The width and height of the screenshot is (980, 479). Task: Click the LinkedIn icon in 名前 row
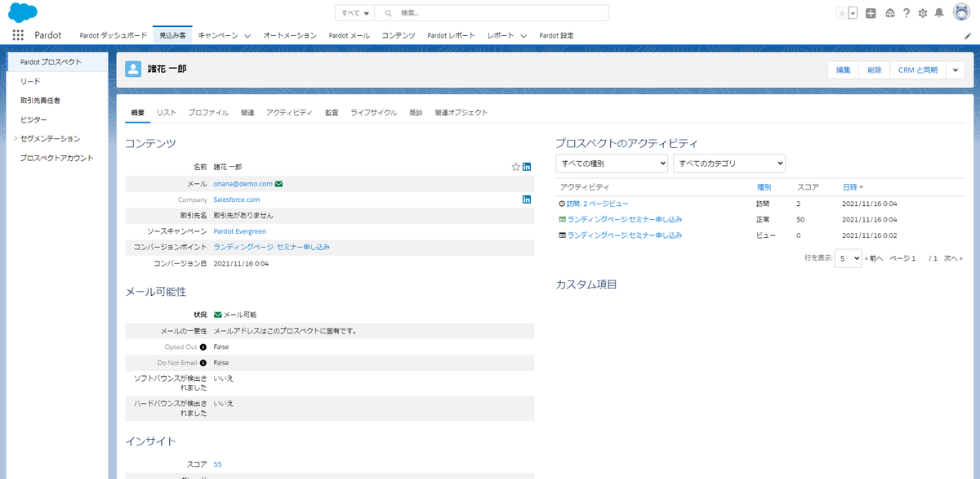(x=527, y=167)
